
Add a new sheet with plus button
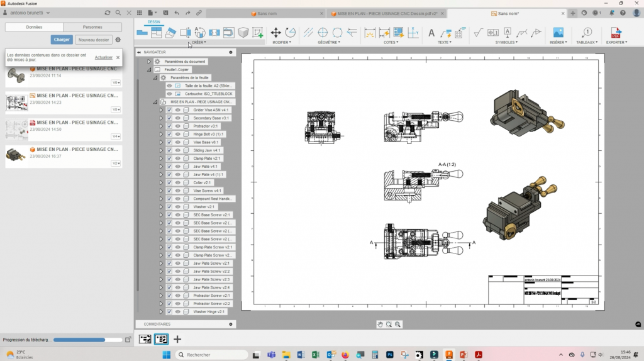(x=177, y=339)
